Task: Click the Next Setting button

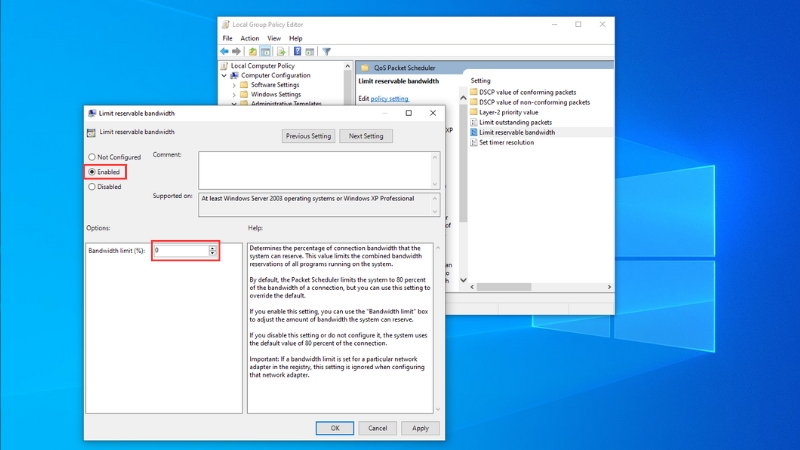Action: (x=365, y=136)
